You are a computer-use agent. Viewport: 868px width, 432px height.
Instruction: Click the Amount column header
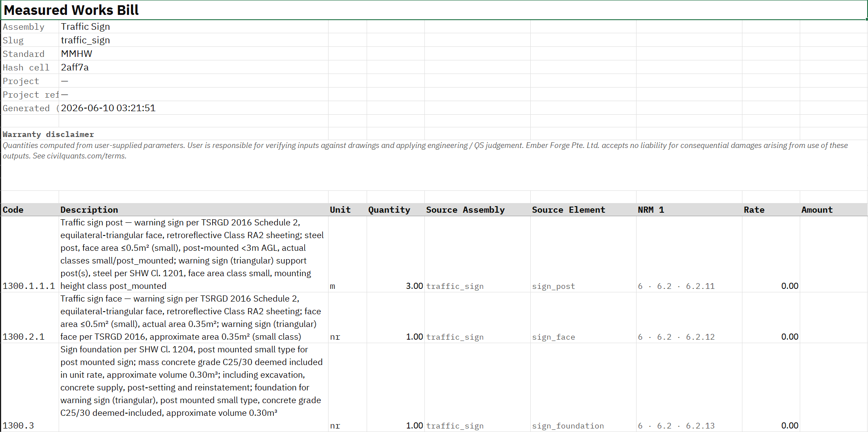[x=833, y=210]
